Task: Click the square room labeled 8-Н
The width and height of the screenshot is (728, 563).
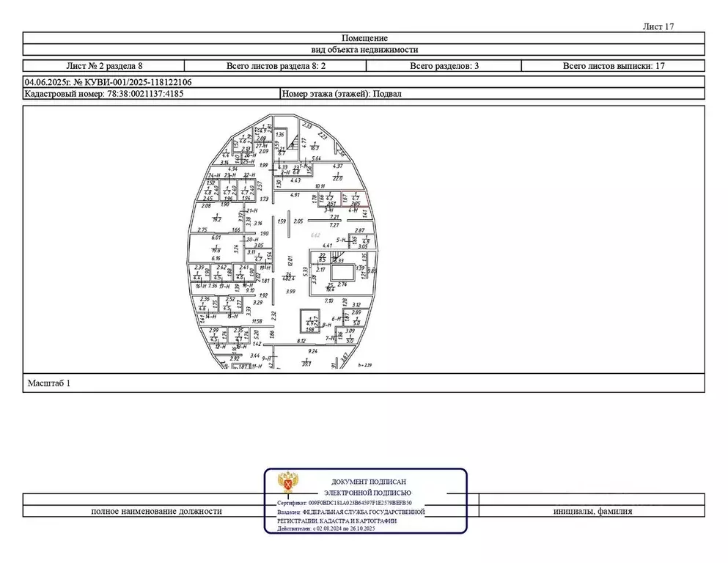Action: (311, 321)
